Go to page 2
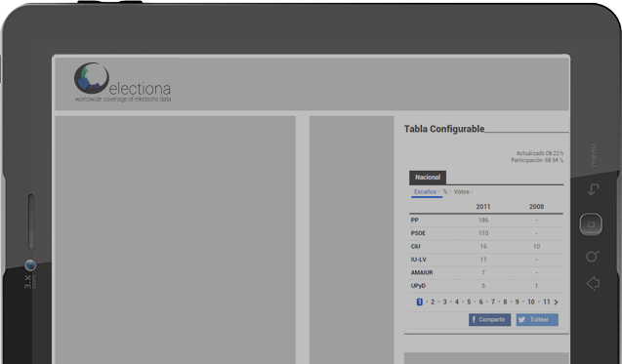The height and width of the screenshot is (364, 622). click(433, 302)
